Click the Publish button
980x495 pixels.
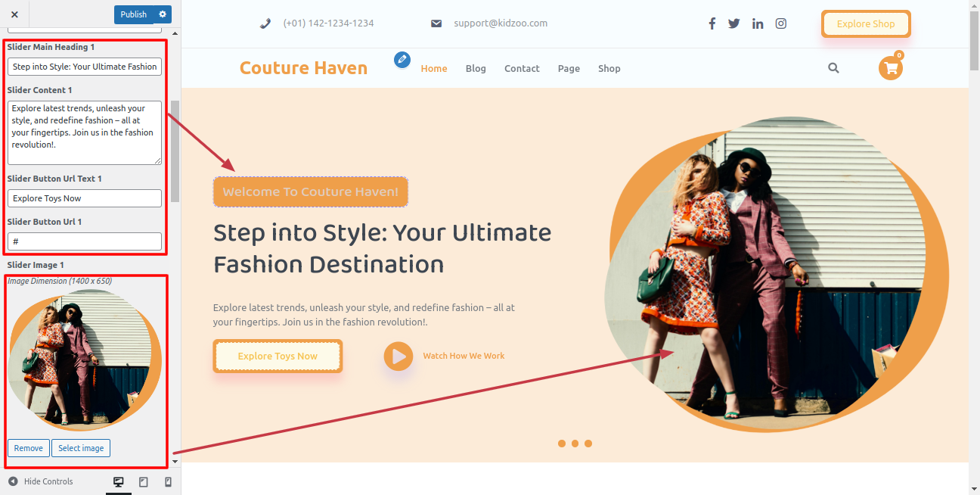pos(134,14)
